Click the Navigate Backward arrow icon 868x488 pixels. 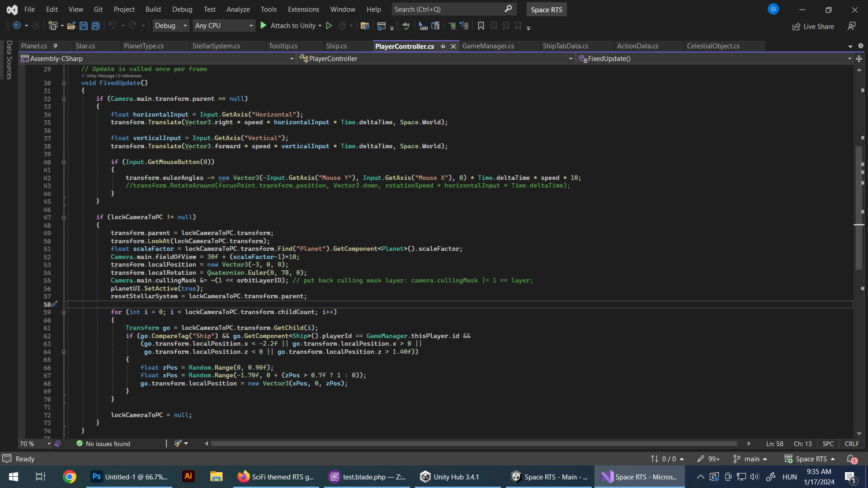[x=17, y=26]
